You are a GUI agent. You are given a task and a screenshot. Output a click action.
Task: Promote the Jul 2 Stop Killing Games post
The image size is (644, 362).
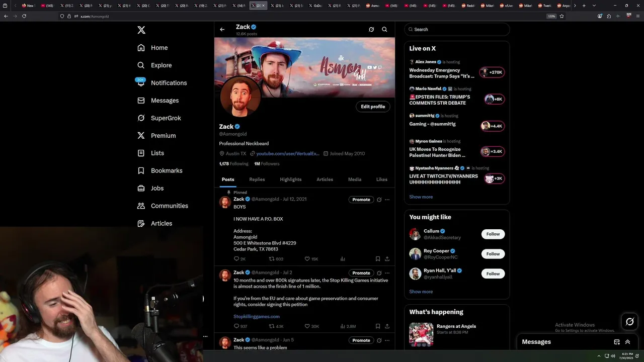pos(361,273)
